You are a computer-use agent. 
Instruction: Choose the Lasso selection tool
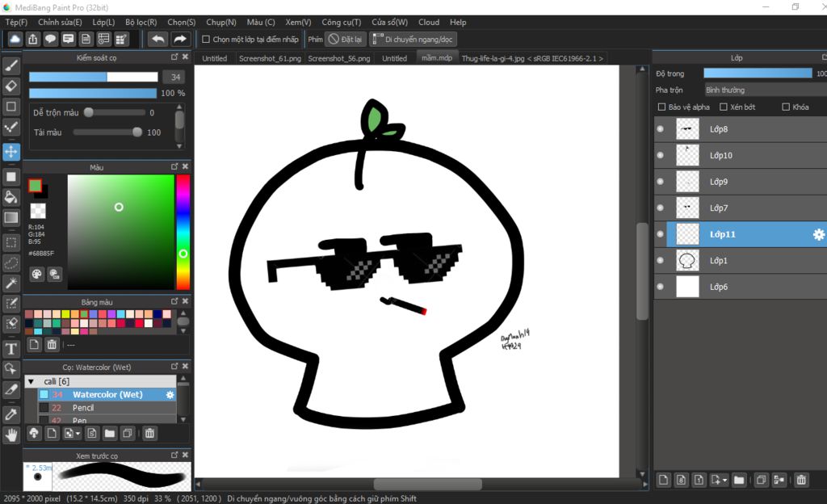tap(11, 263)
